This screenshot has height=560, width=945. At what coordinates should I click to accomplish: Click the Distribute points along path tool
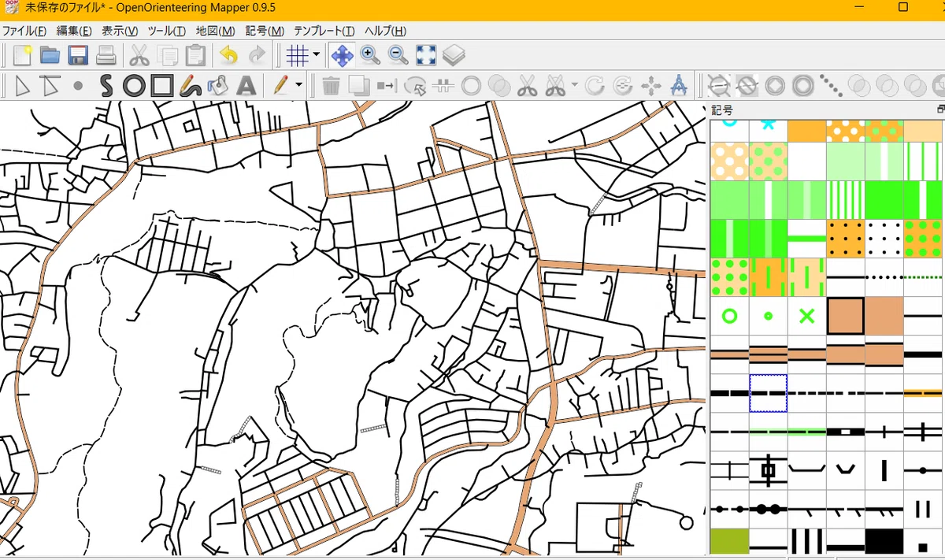(830, 85)
